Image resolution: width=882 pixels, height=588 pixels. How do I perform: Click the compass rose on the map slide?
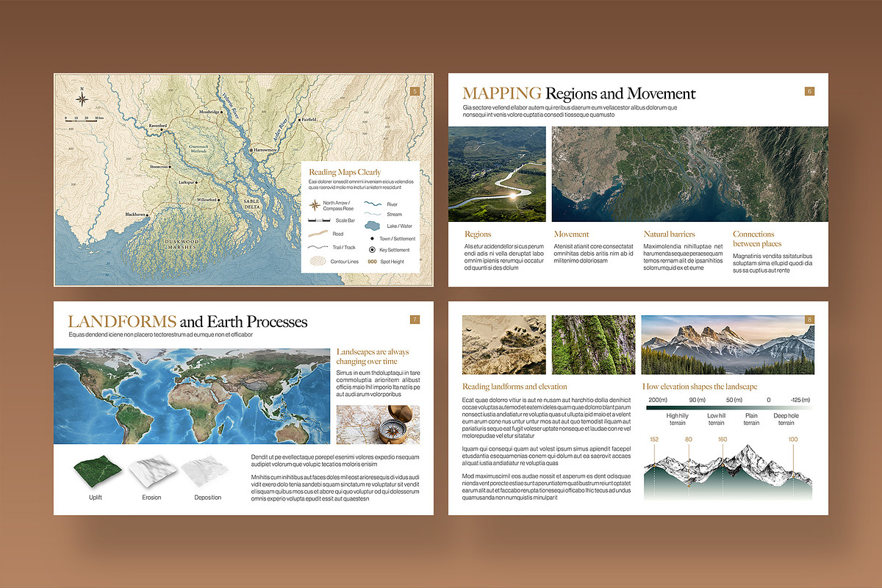(x=82, y=98)
